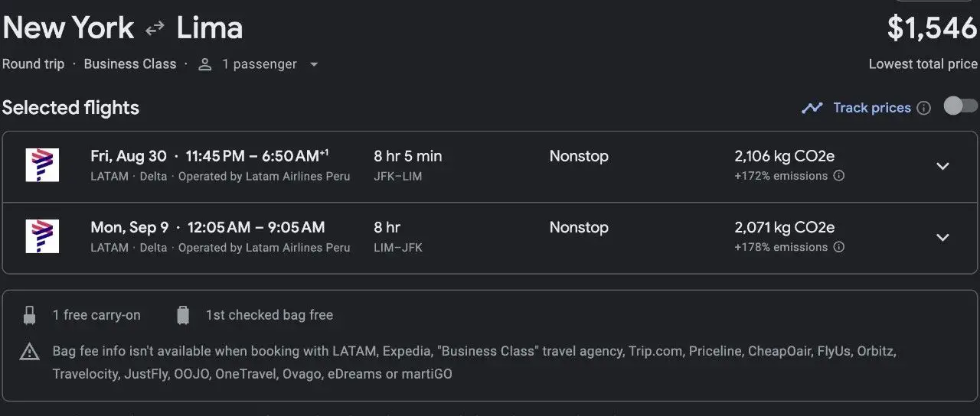Expand the Fri, Aug 30 flight details
Viewport: 980px width, 416px height.
coord(942,166)
